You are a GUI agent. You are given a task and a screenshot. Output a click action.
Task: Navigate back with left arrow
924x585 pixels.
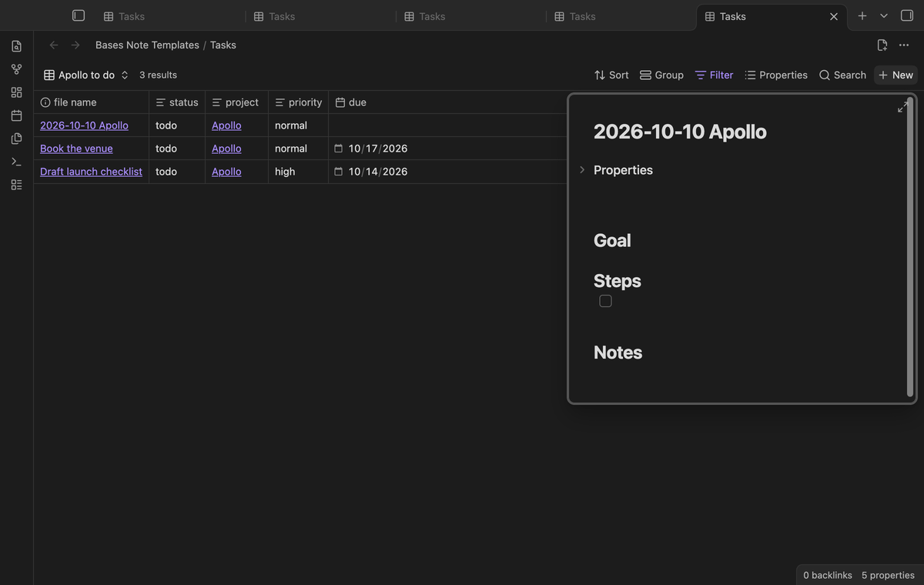(x=54, y=45)
